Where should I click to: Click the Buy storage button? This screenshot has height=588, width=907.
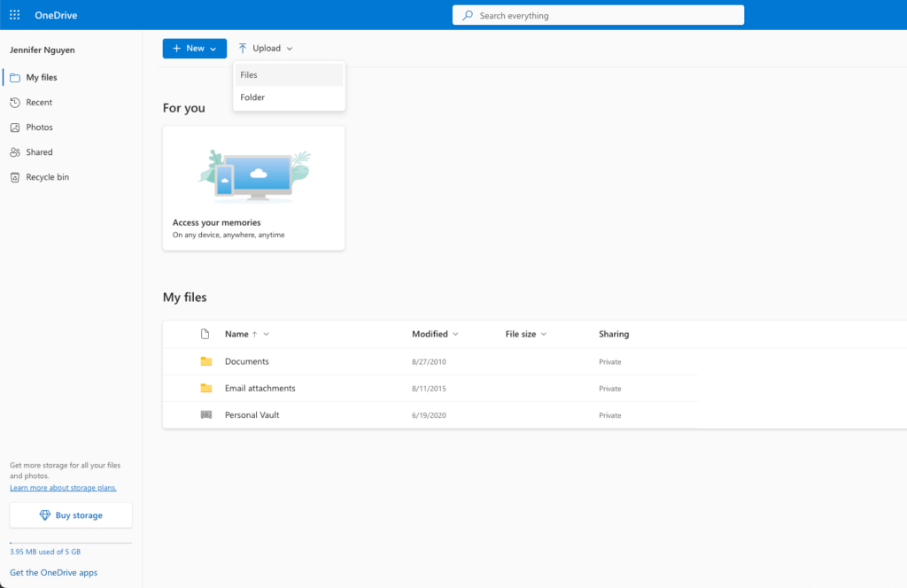(71, 515)
